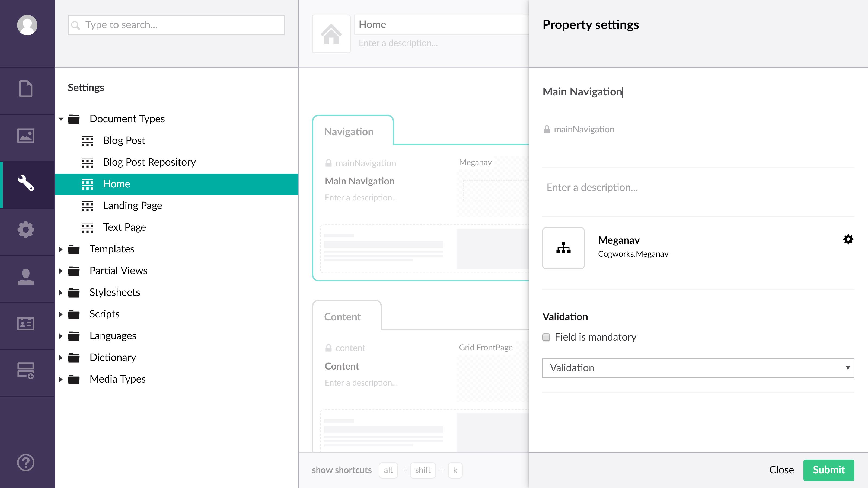
Task: Click the green Submit button
Action: [828, 470]
